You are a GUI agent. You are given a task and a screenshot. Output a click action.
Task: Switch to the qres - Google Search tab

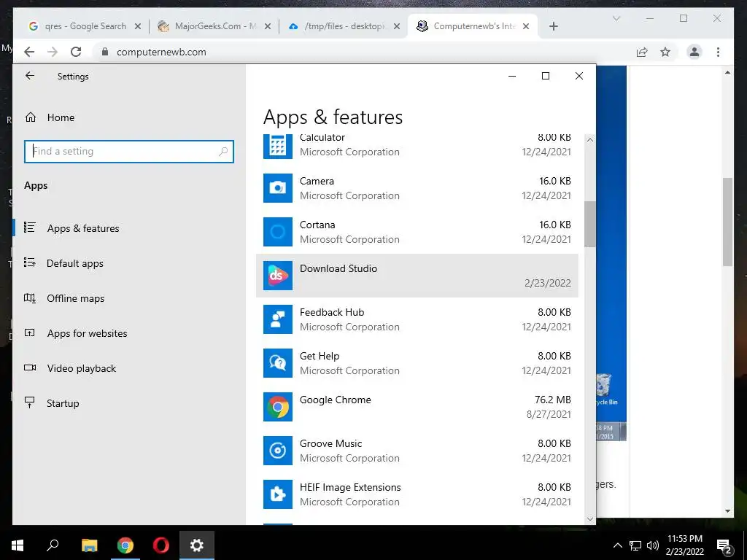85,26
